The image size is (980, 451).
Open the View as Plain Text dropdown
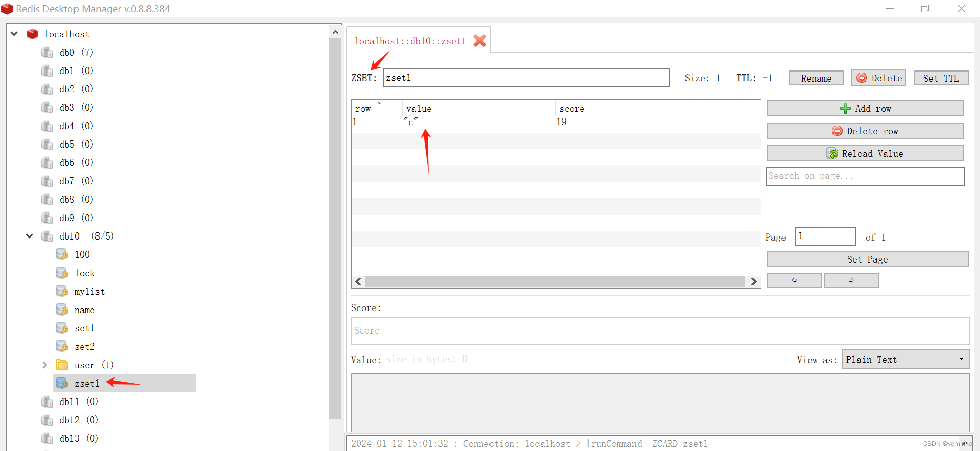(905, 359)
